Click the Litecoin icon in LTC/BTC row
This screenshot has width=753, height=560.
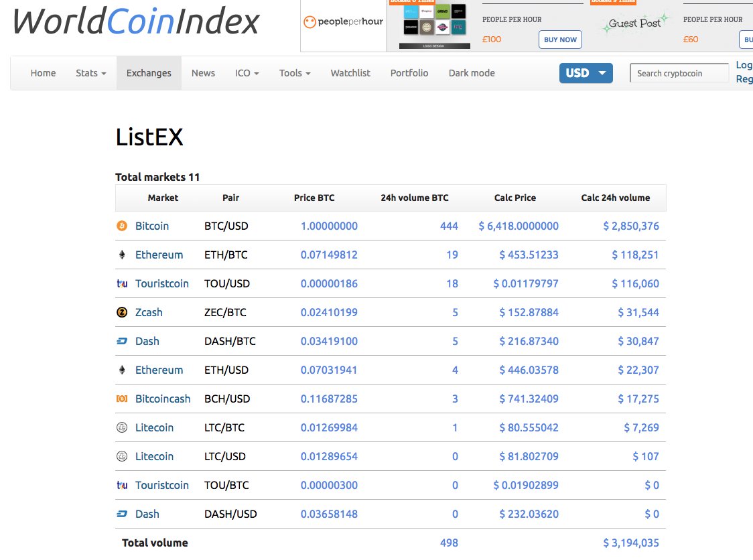tap(122, 427)
